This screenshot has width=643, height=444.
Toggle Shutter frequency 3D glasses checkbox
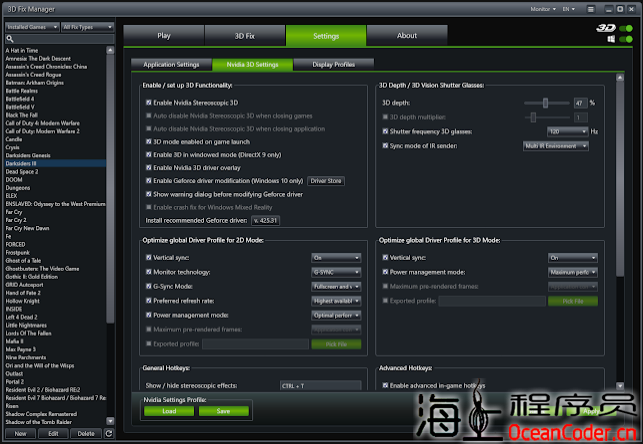click(x=385, y=131)
